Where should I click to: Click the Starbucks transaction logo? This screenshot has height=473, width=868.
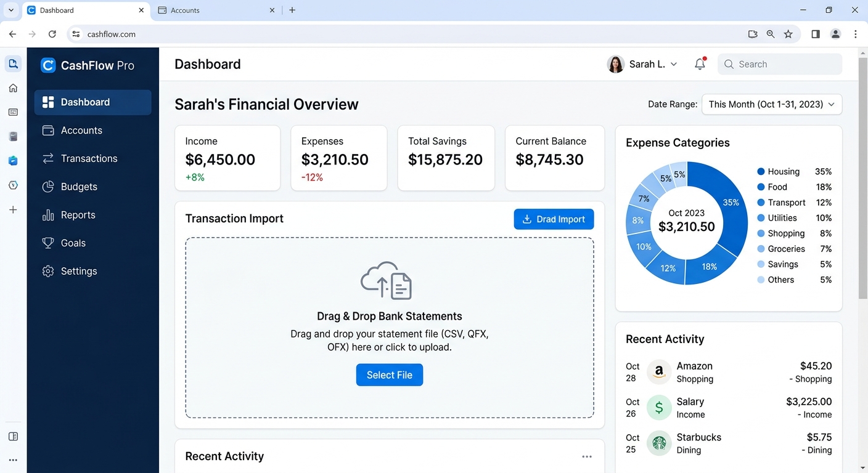click(658, 443)
